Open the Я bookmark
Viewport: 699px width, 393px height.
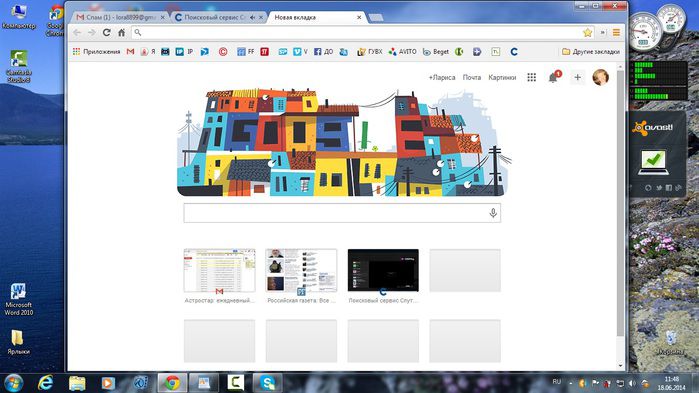(x=148, y=52)
